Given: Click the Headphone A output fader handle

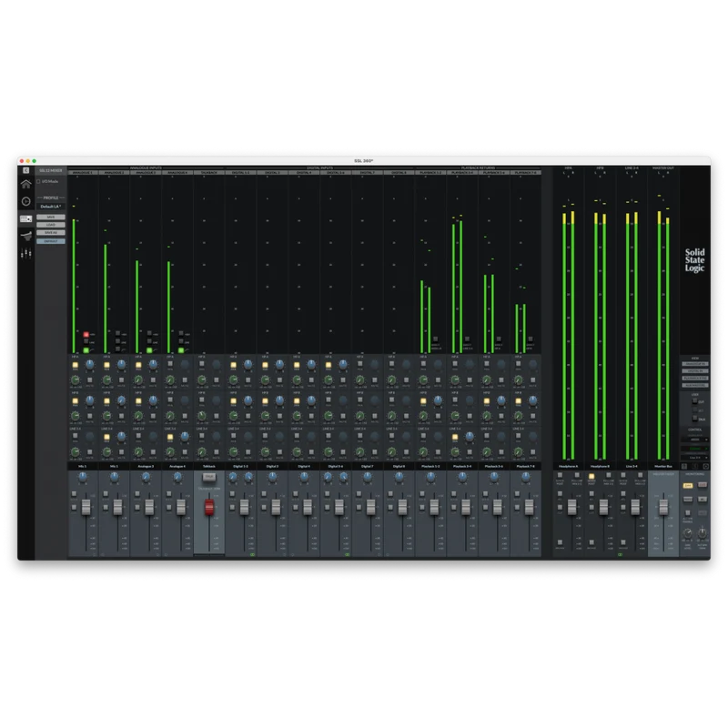Looking at the screenshot, I should [x=572, y=507].
